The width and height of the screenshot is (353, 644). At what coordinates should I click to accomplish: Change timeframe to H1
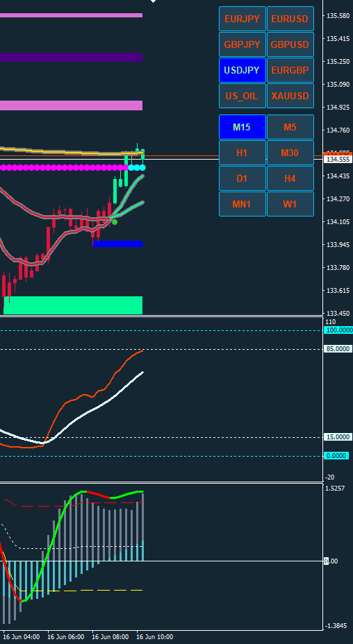[x=242, y=153]
